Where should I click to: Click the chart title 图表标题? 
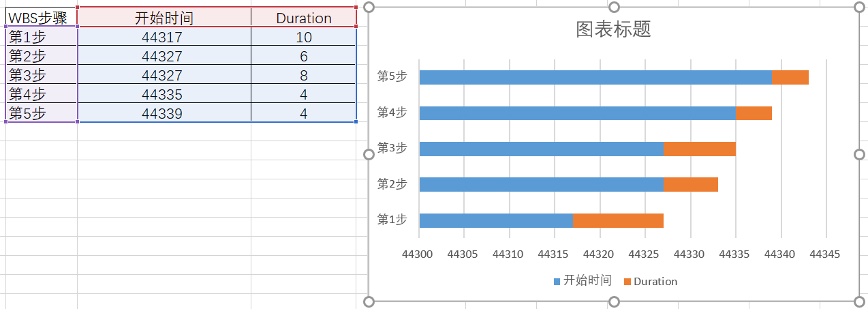613,29
